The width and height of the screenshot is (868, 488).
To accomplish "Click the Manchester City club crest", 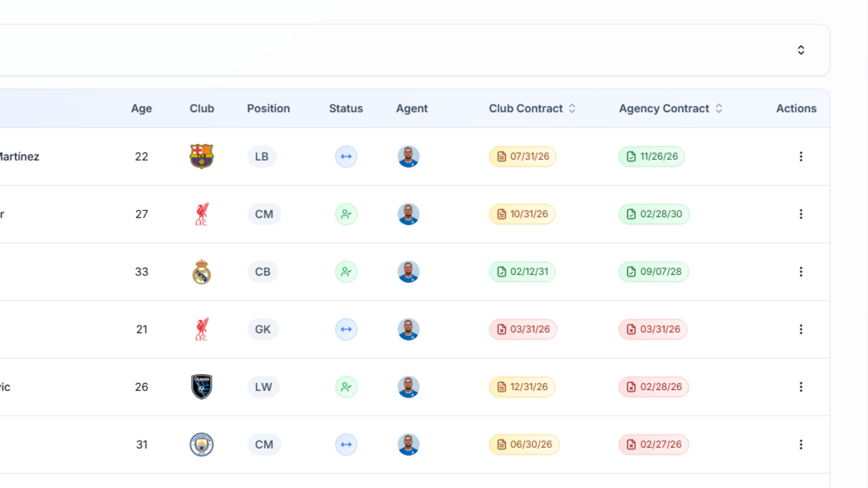I will [202, 445].
